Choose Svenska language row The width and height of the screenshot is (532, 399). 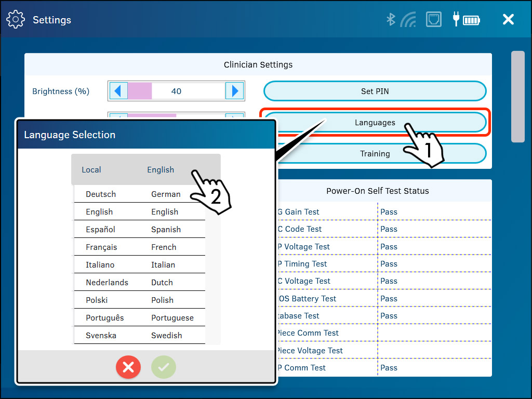pos(139,336)
